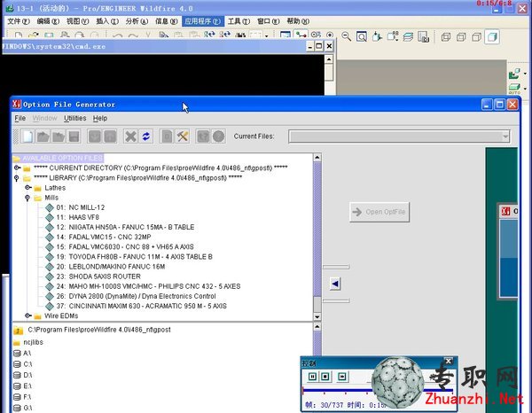This screenshot has width=532, height=413.
Task: Click the spin center icon in Pro/ENGINEER toolbar
Action: point(301,35)
